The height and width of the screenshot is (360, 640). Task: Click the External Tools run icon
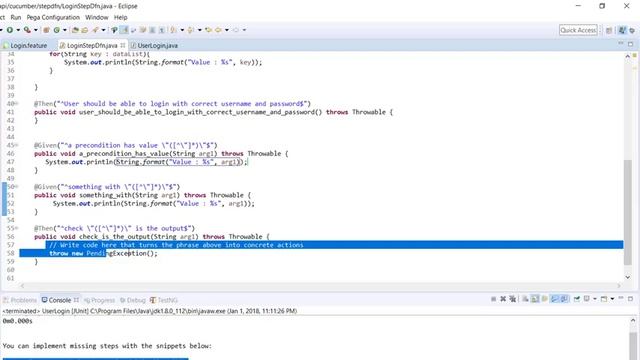point(27,30)
